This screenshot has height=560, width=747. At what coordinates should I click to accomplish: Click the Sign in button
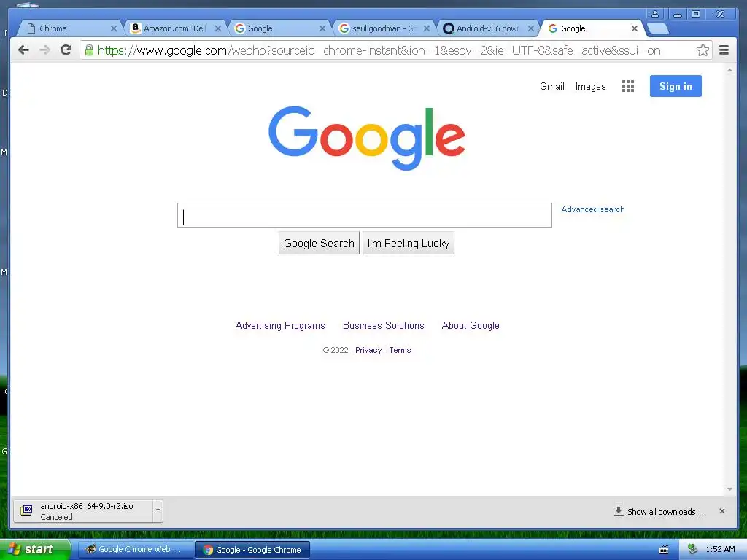[676, 86]
